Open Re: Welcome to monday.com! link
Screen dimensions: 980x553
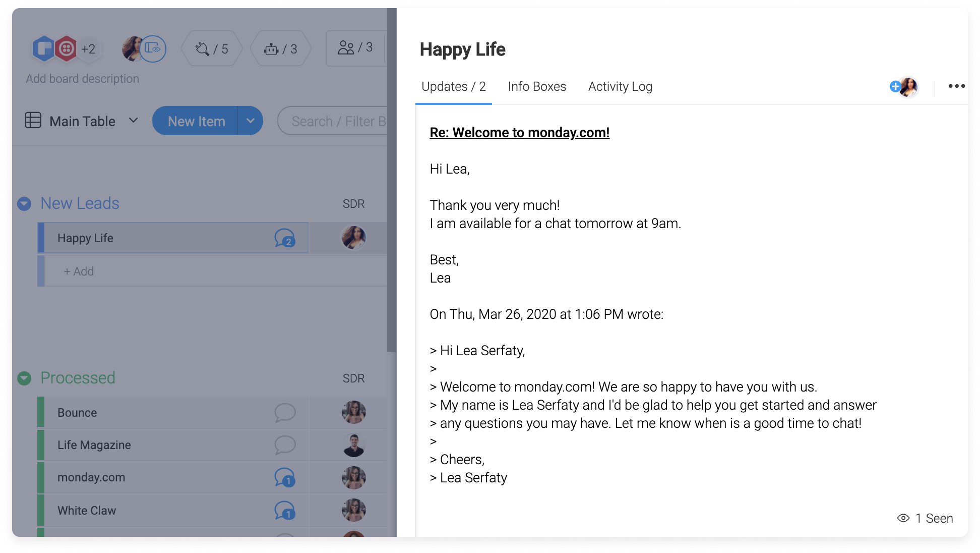pos(519,133)
